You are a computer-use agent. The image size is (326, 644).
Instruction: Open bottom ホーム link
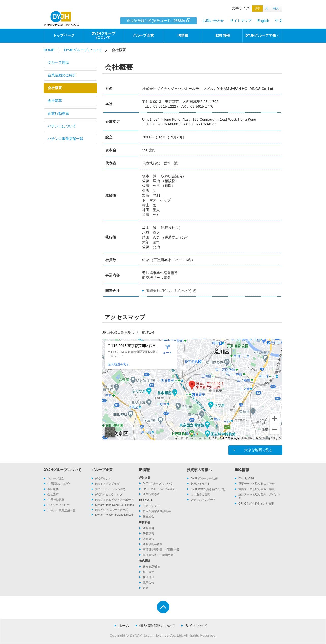click(124, 626)
